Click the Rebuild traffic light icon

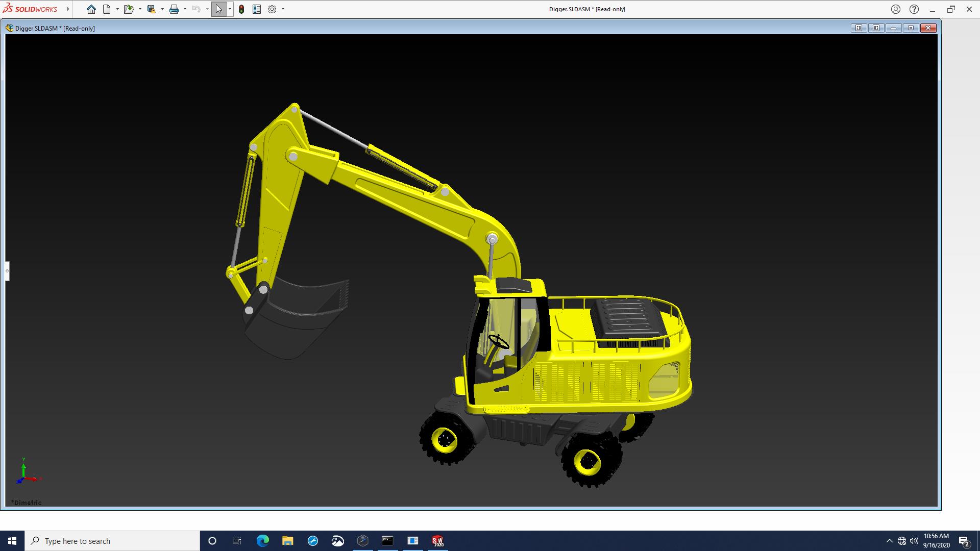pos(241,9)
